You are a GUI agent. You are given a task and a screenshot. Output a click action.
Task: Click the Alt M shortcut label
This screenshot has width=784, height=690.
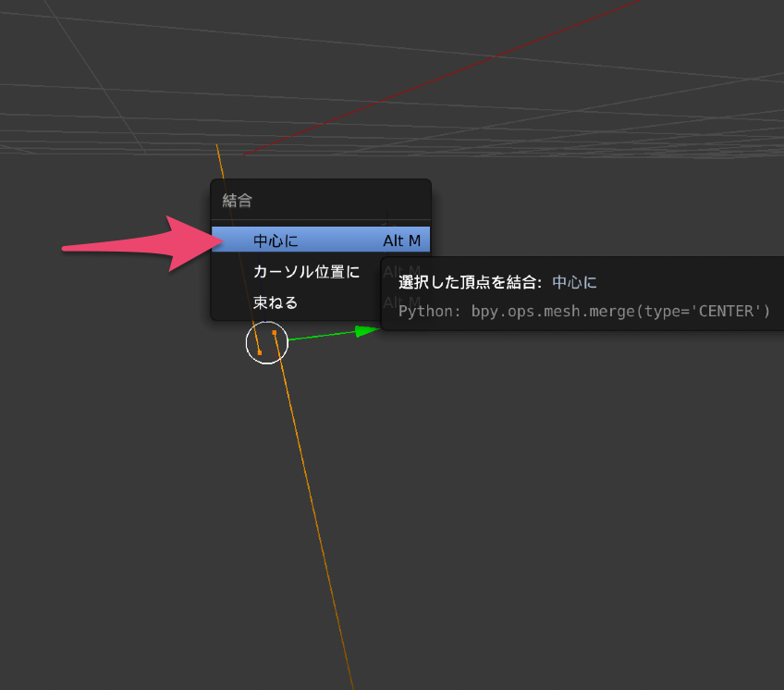[401, 240]
